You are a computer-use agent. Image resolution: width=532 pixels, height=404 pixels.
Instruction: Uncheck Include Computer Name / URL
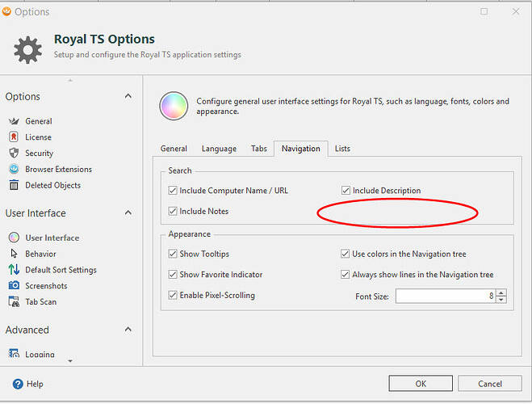click(173, 191)
